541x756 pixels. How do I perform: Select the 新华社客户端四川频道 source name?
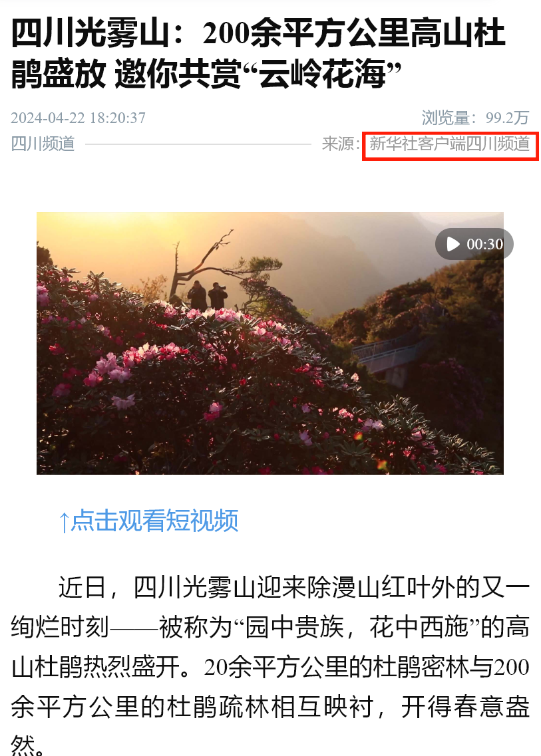[450, 144]
